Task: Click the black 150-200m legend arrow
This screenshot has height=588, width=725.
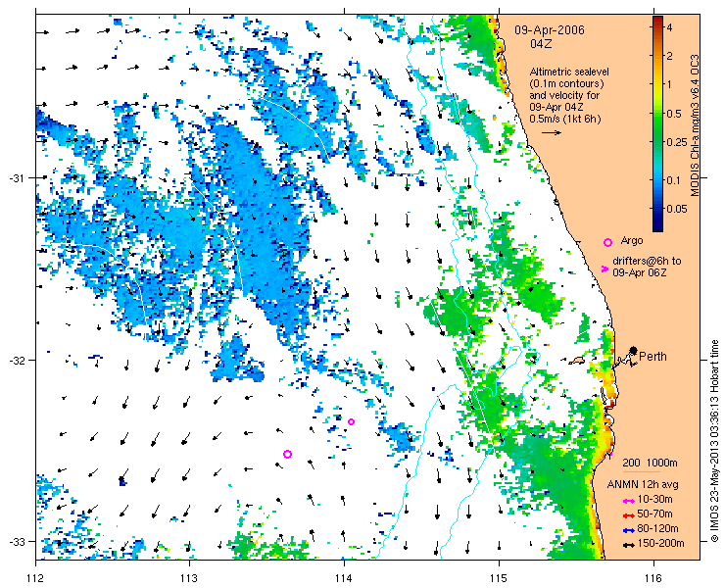Action: [628, 545]
